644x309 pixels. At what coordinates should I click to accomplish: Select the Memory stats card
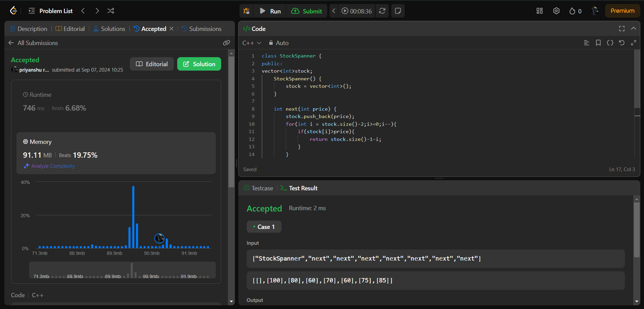[116, 153]
